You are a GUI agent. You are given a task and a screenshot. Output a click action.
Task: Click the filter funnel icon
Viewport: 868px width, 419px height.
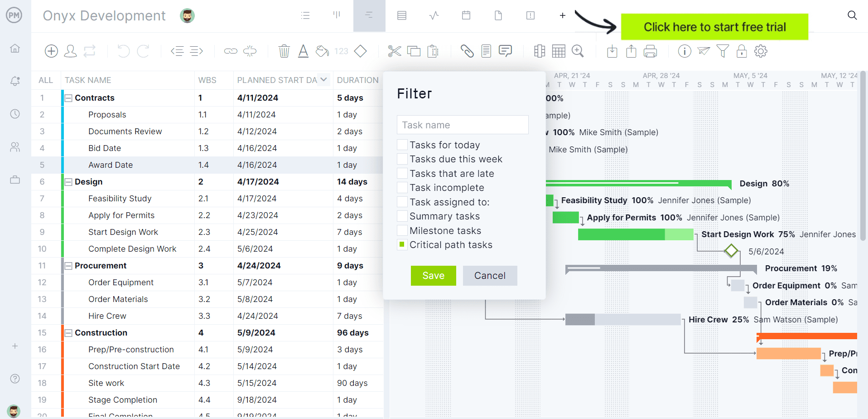click(723, 51)
